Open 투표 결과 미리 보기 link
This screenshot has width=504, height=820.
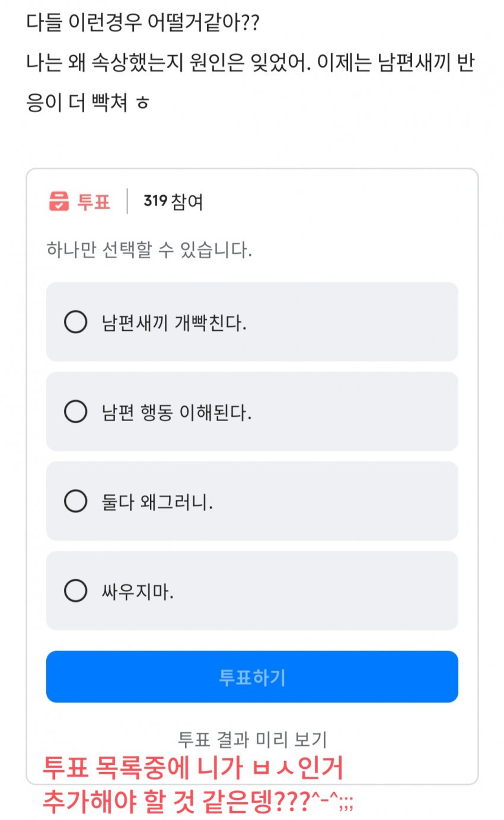coord(252,739)
